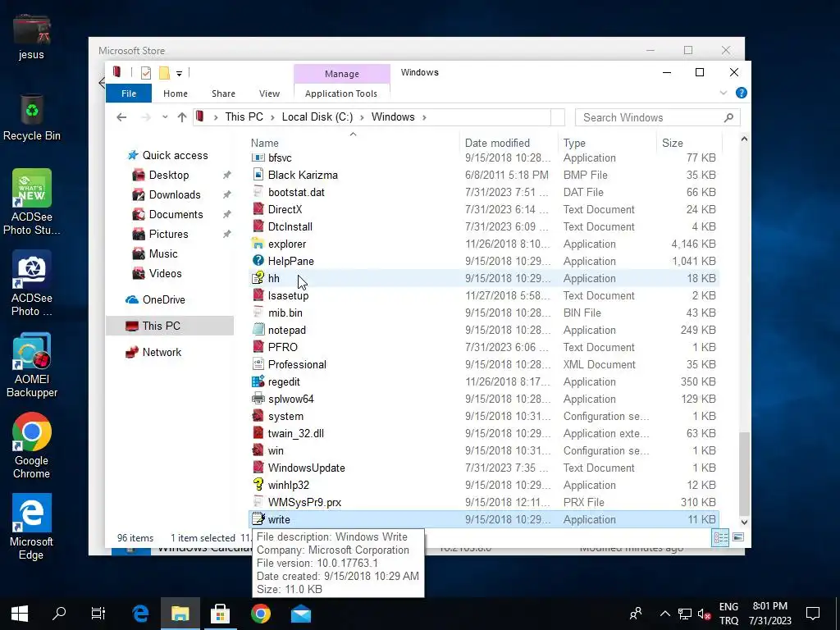The width and height of the screenshot is (840, 630).
Task: Open Microsoft Edge desktop shortcut
Action: 32,527
